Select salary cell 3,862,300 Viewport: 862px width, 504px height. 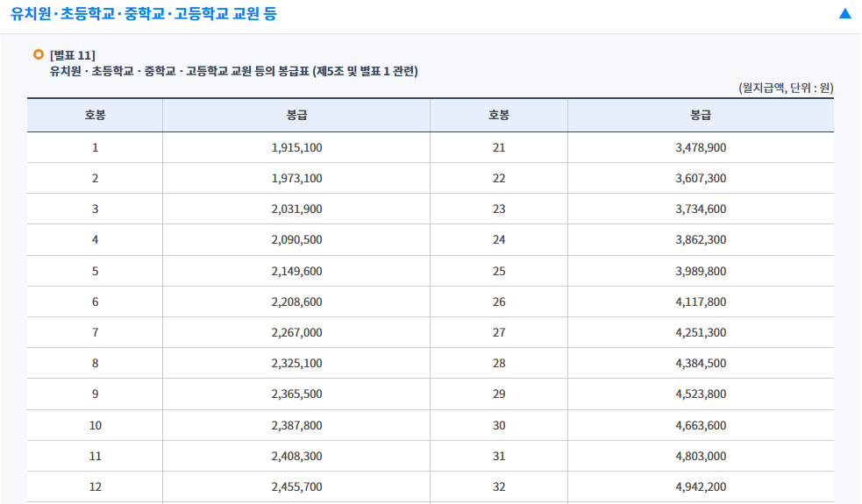[x=701, y=239]
